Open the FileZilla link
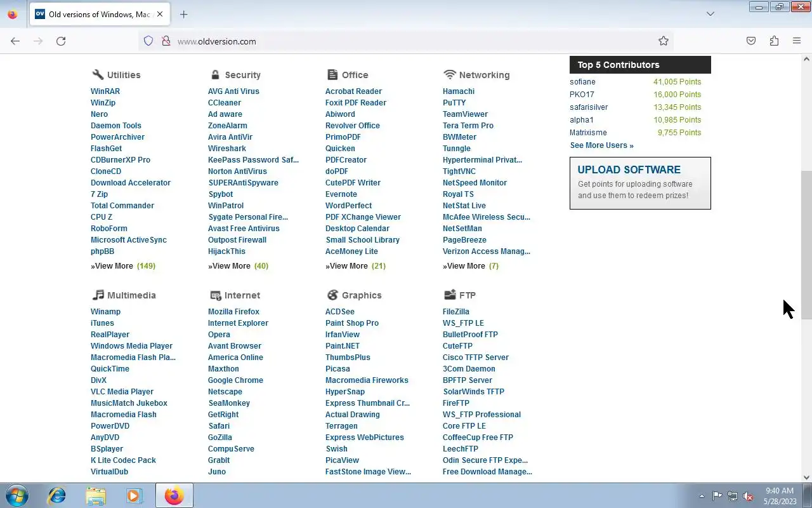This screenshot has width=812, height=508. (456, 312)
